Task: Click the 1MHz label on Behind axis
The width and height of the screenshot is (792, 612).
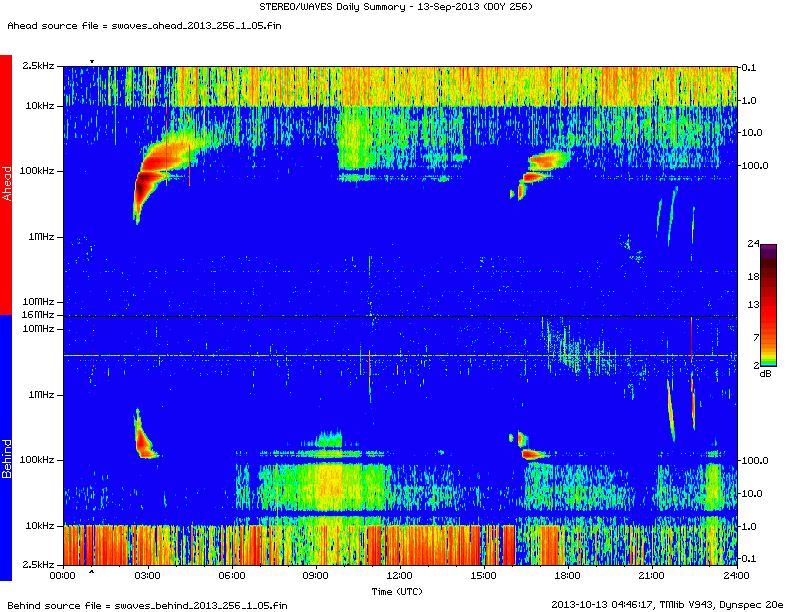Action: coord(40,394)
